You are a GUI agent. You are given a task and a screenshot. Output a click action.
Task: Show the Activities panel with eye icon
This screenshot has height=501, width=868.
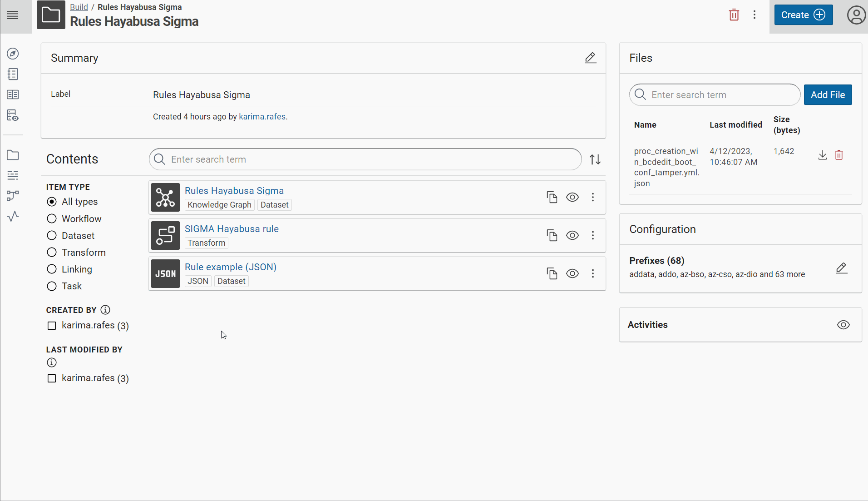click(843, 325)
